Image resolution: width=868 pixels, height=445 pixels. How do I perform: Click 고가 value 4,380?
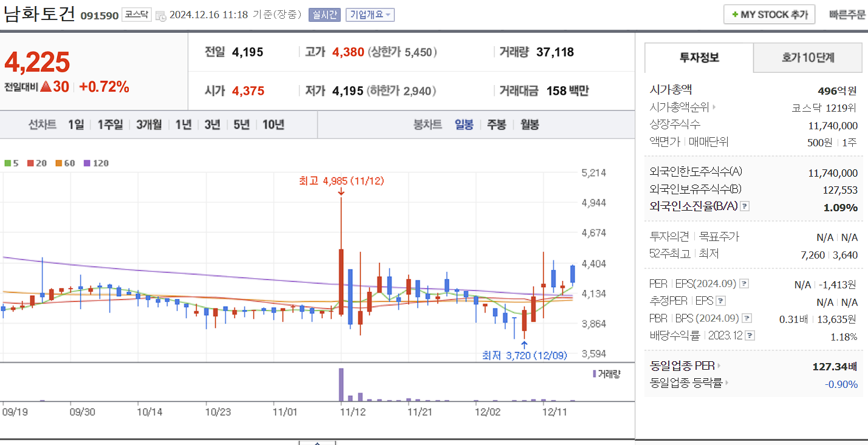pos(348,52)
